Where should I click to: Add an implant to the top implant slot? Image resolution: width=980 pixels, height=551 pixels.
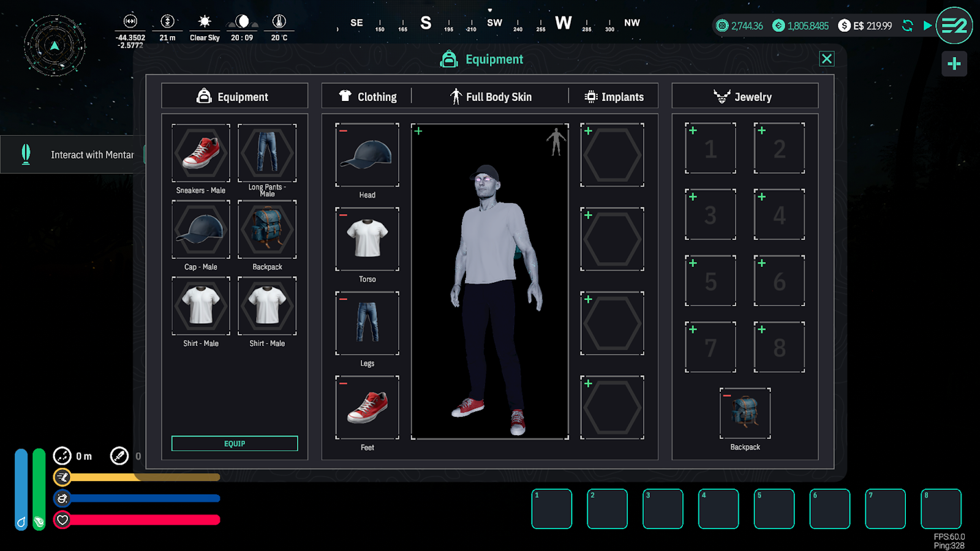pos(588,131)
